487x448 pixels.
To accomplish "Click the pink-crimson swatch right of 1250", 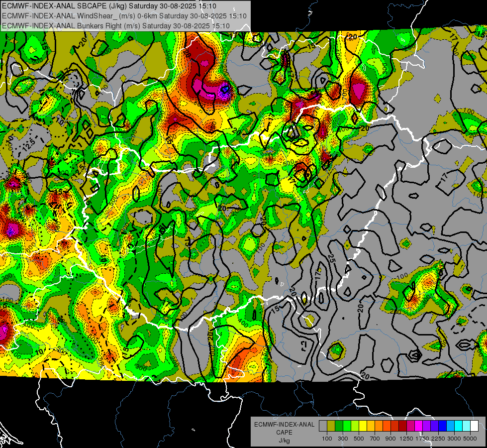I will coord(411,426).
